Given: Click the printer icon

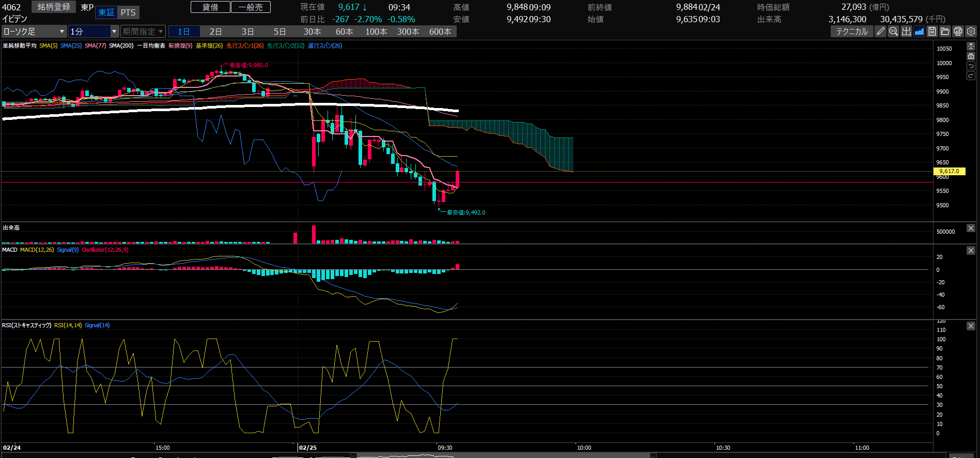Looking at the screenshot, I should (x=958, y=32).
